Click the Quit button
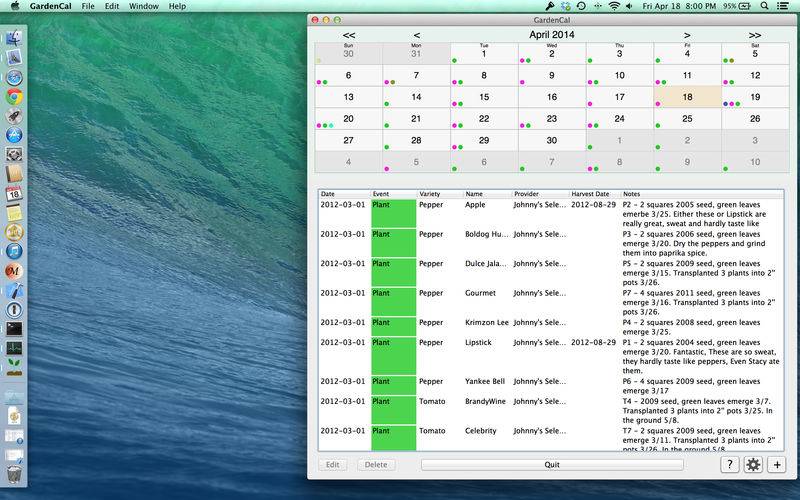800x500 pixels. (552, 465)
